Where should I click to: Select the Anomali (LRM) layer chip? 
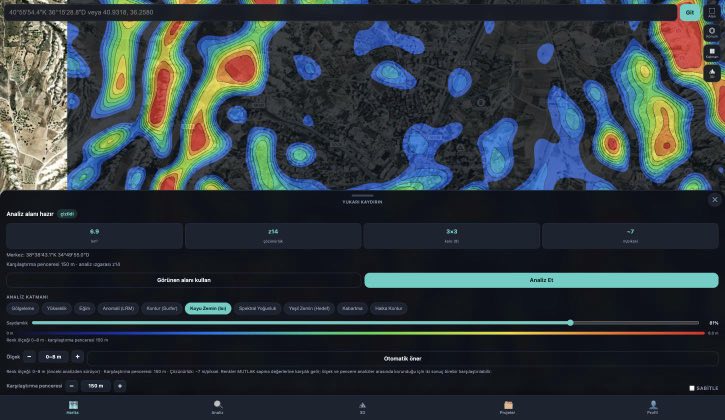pos(118,309)
